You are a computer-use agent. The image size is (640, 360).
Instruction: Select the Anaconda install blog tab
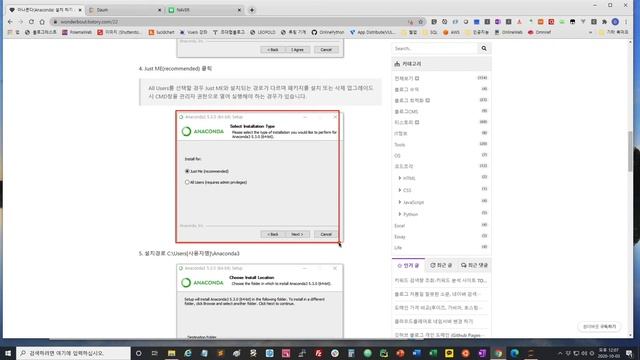[44, 10]
